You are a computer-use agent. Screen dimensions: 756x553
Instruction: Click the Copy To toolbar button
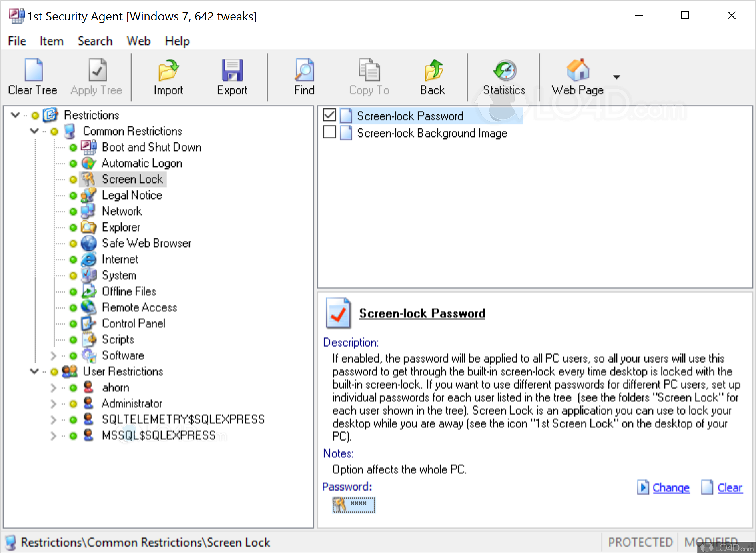coord(369,76)
